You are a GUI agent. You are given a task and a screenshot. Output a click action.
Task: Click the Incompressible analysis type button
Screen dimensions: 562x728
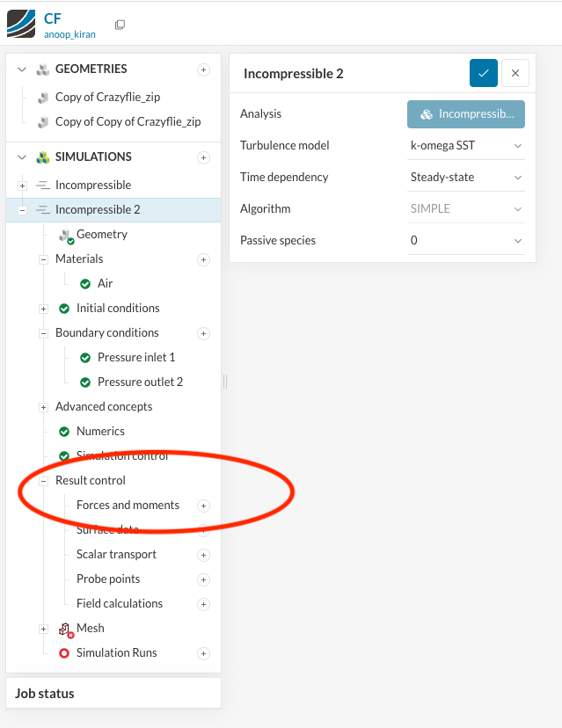point(466,114)
